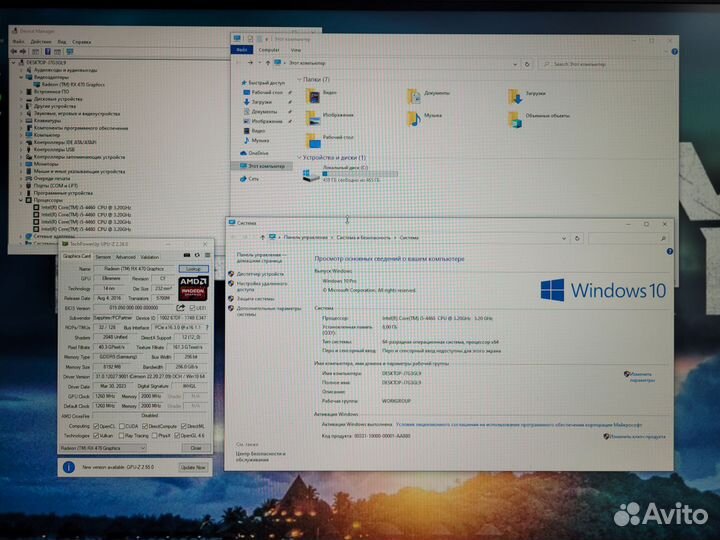Switch to the Validation tab in GPU-Z
The height and width of the screenshot is (540, 720).
point(149,257)
